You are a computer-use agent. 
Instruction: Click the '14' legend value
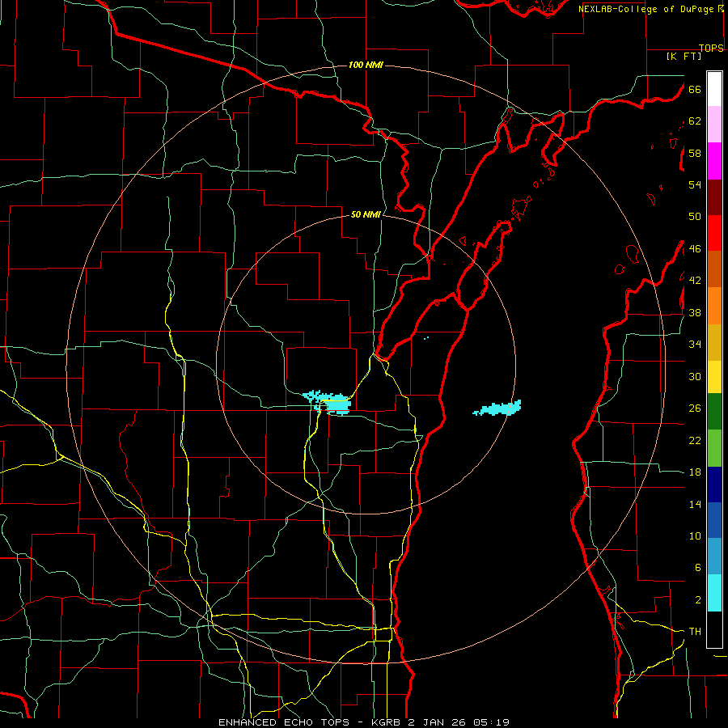695,504
